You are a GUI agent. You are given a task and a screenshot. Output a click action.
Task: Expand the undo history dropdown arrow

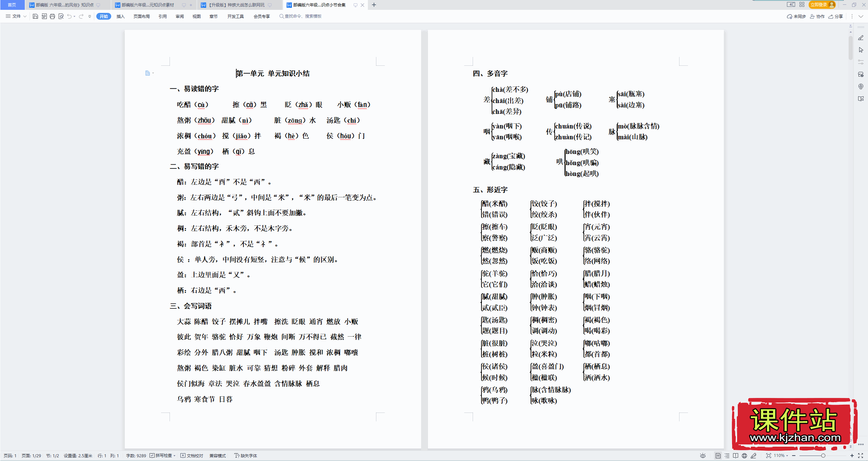point(74,16)
